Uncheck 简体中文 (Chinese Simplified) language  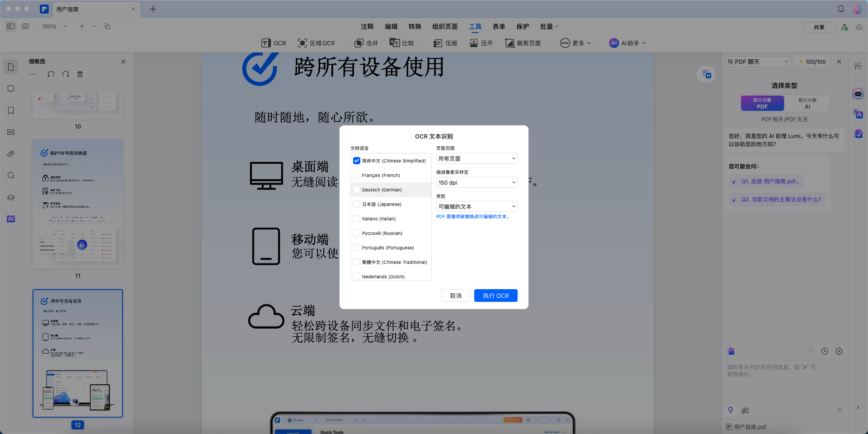click(357, 161)
